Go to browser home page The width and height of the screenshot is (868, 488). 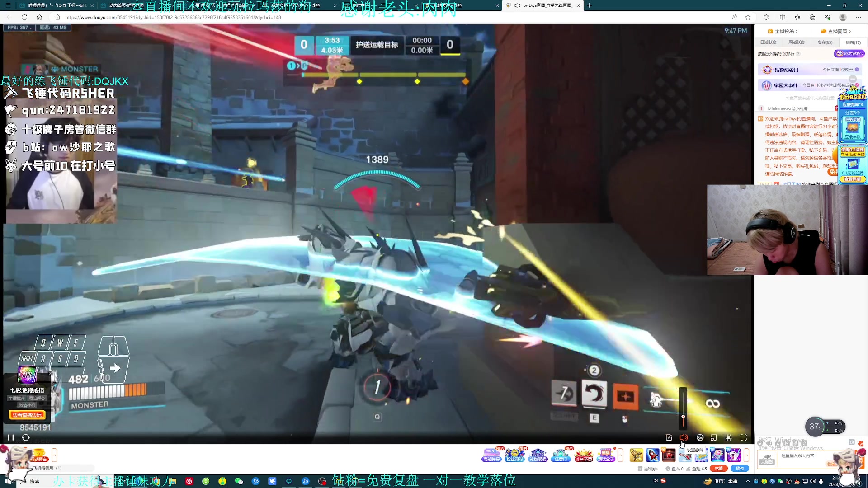coord(39,17)
